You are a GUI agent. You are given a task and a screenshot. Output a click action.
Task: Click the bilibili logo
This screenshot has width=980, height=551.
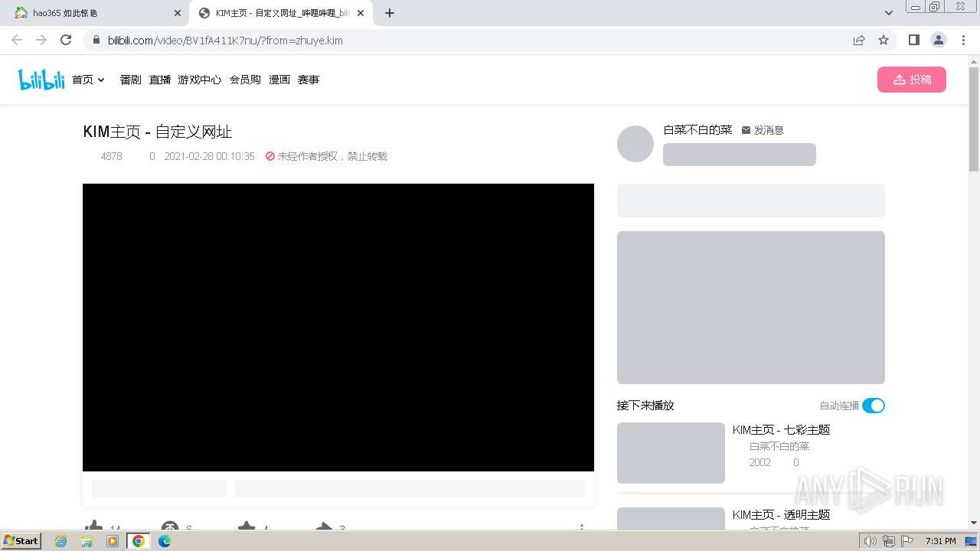click(41, 80)
